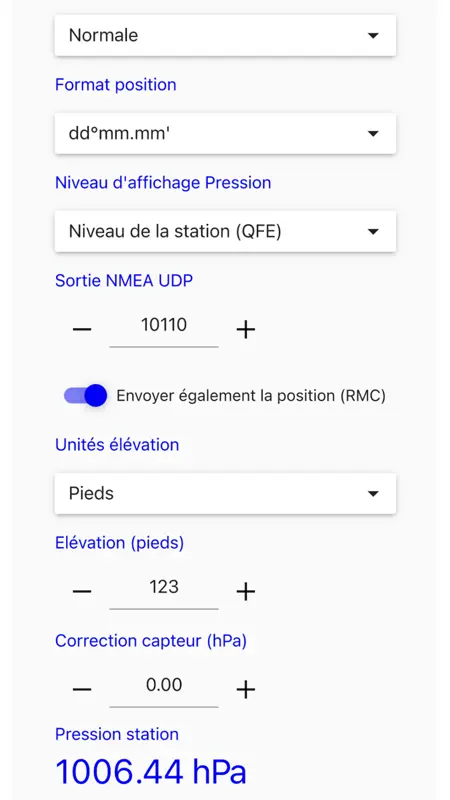Viewport: 450px width, 800px height.
Task: Click the sensor correction field 0.00
Action: 164,689
